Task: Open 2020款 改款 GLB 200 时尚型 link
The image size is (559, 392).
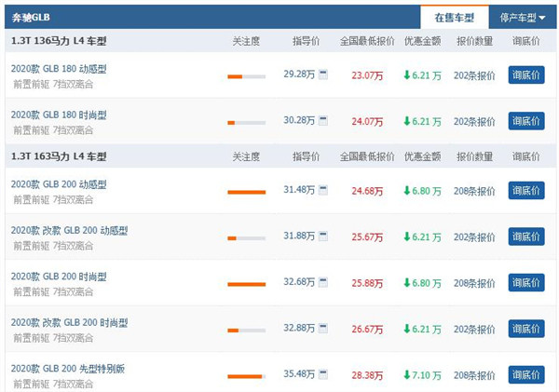Action: [69, 322]
